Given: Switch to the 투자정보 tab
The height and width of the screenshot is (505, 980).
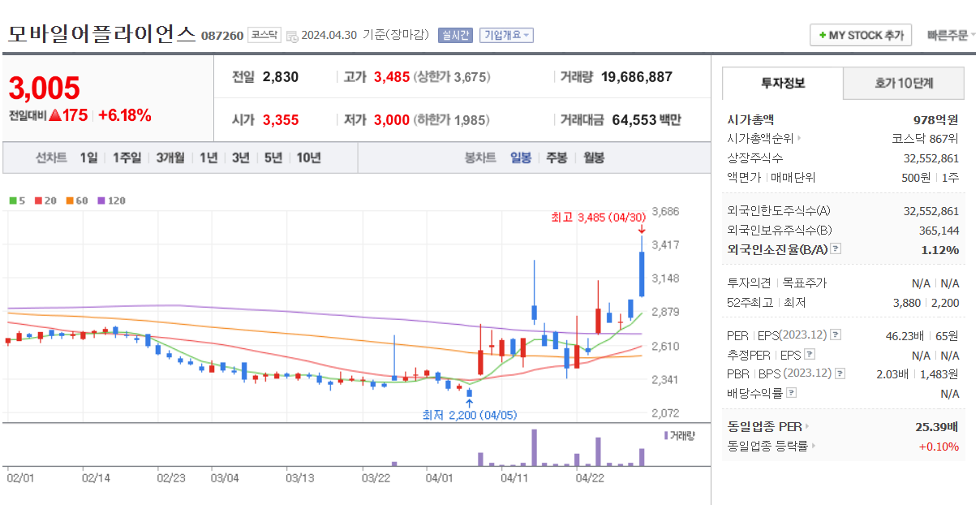Looking at the screenshot, I should point(783,83).
